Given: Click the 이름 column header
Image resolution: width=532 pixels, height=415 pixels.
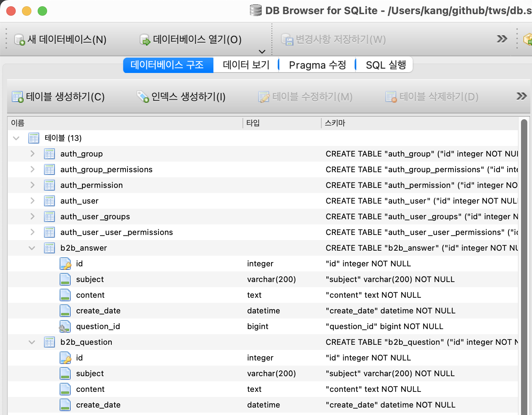Looking at the screenshot, I should coord(125,123).
